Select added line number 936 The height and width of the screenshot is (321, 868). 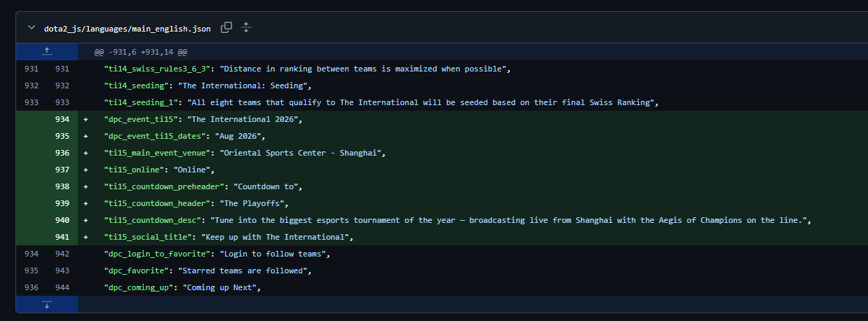(62, 153)
